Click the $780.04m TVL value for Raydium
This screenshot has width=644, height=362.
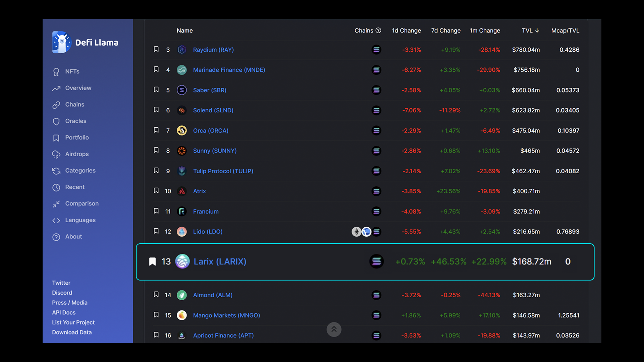[x=526, y=50]
